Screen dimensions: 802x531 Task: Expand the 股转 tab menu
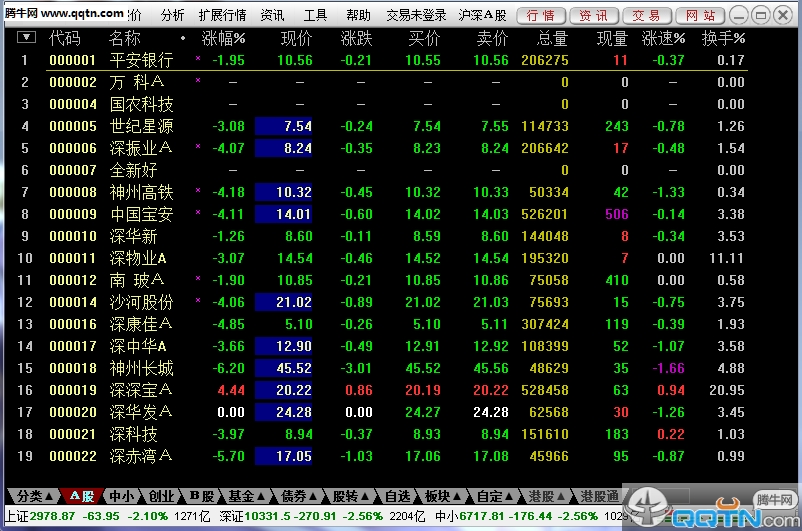pyautogui.click(x=351, y=496)
